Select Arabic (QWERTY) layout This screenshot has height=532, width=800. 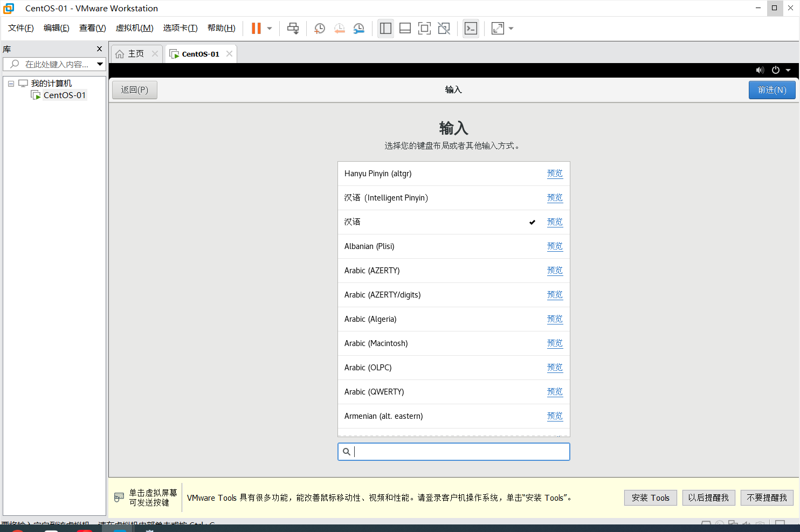click(453, 392)
